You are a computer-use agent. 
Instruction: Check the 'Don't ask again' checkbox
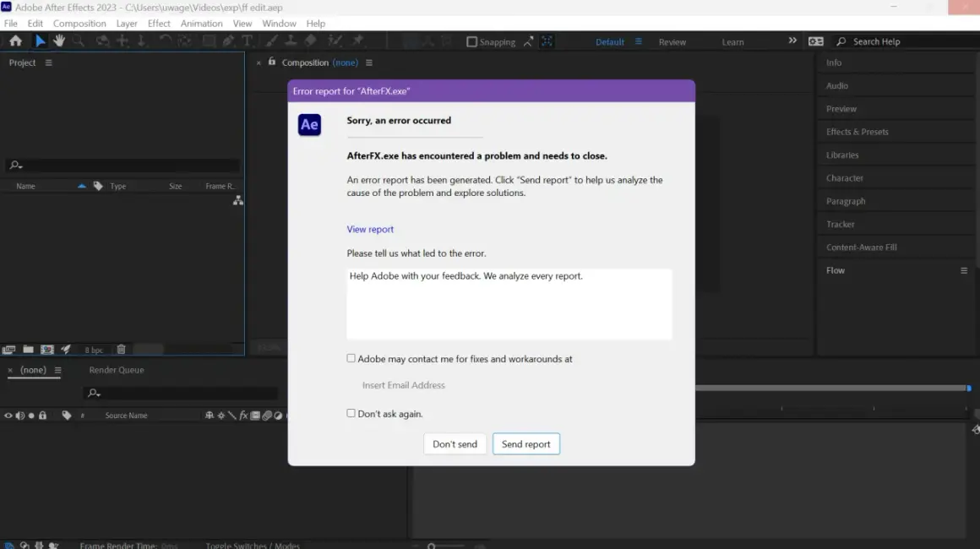coord(351,414)
